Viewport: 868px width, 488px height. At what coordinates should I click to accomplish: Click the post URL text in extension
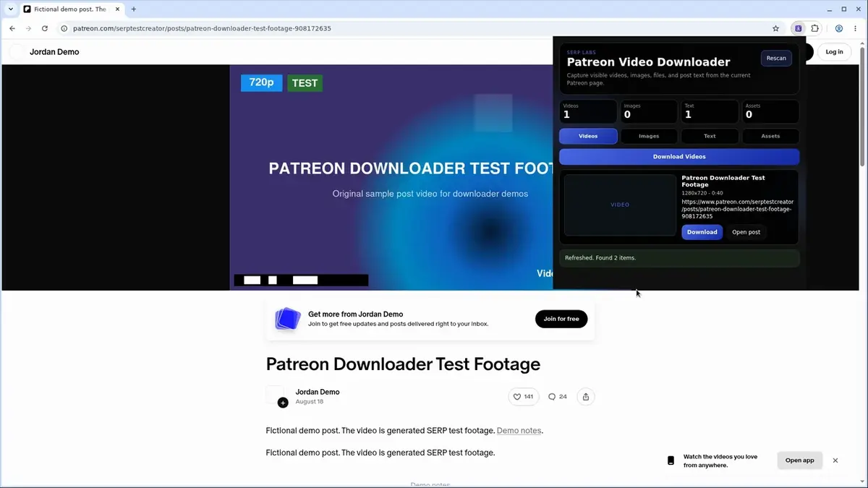[737, 209]
